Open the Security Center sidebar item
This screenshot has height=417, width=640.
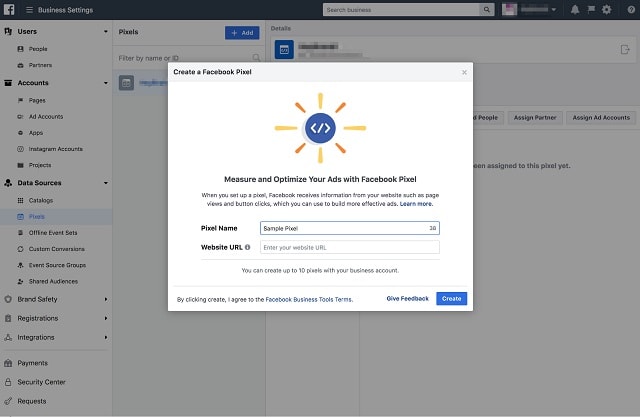[41, 382]
